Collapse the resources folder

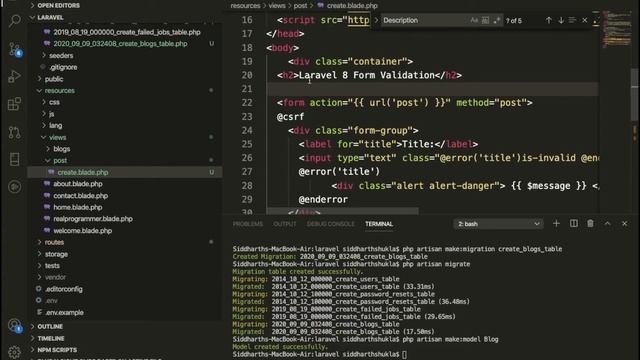point(59,91)
